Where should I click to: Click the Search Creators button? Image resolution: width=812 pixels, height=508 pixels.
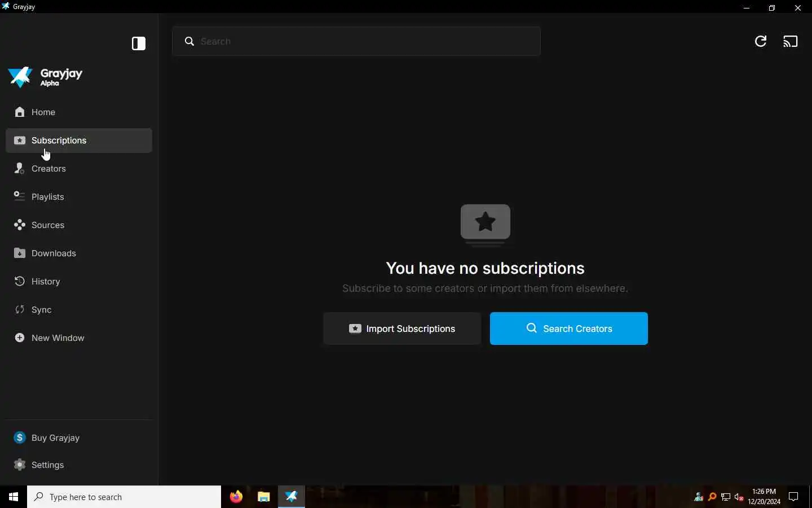569,329
